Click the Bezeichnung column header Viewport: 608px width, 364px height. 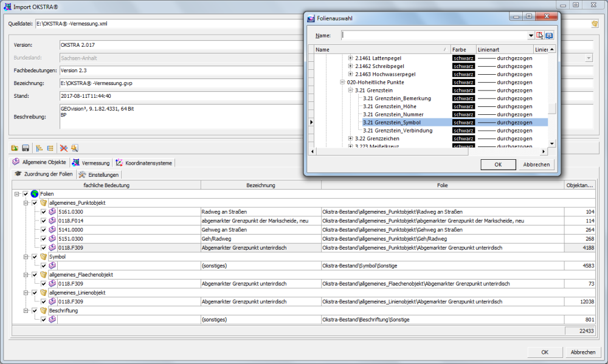tap(261, 185)
